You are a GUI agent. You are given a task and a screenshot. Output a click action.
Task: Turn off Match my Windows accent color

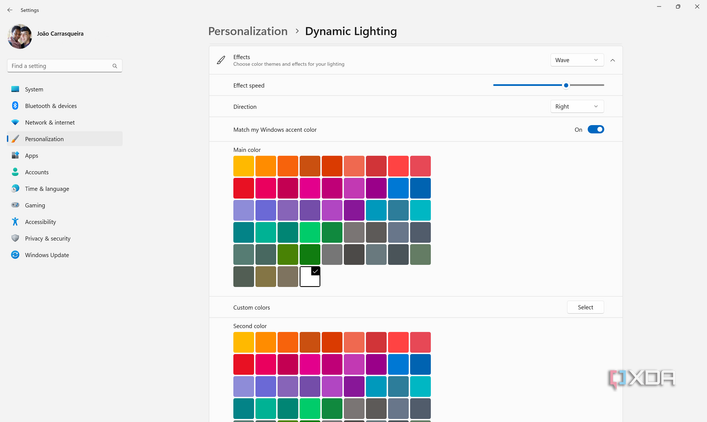(596, 129)
